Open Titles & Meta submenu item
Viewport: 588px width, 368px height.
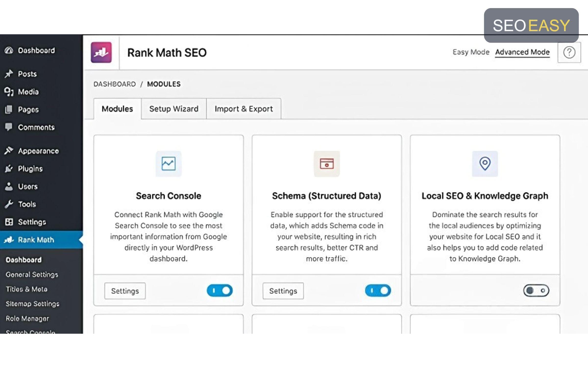26,289
